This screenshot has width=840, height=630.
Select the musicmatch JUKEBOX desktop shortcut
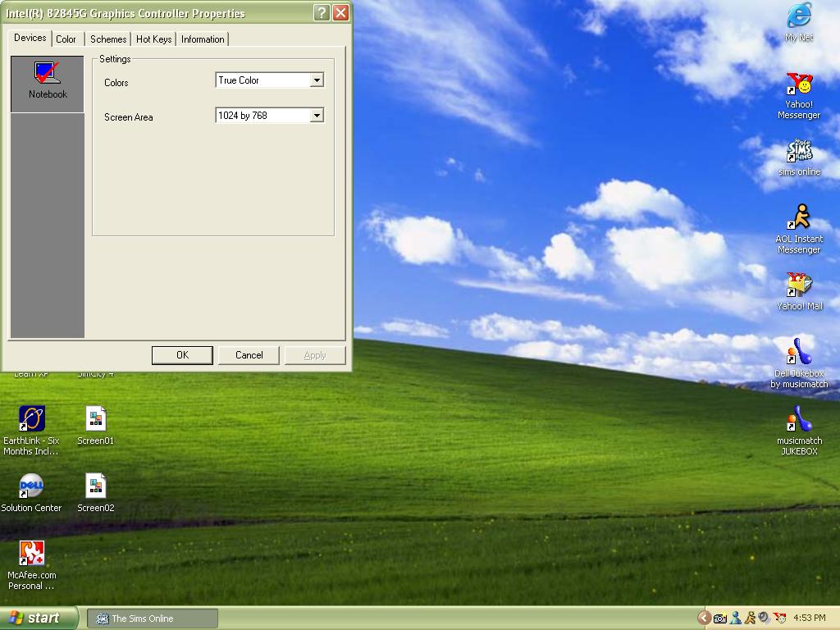pos(799,431)
